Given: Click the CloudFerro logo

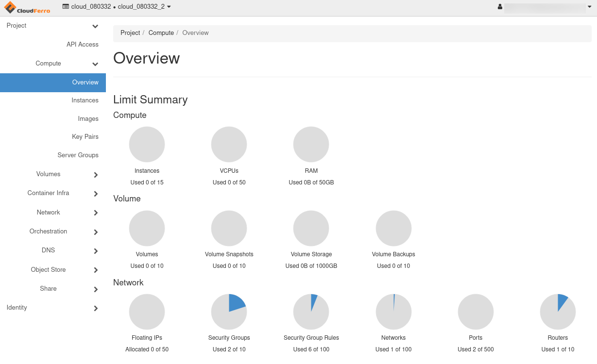Looking at the screenshot, I should coord(27,7).
